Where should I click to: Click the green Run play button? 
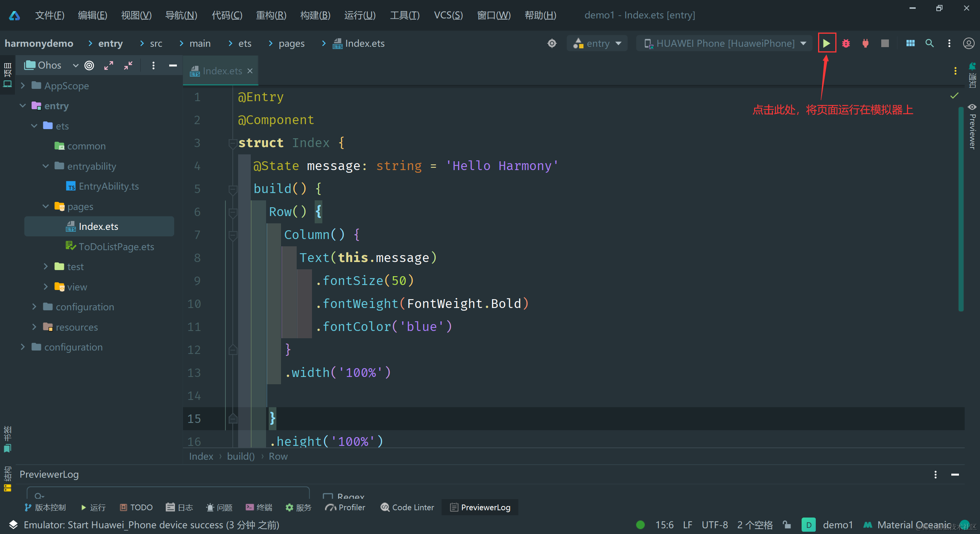(826, 43)
